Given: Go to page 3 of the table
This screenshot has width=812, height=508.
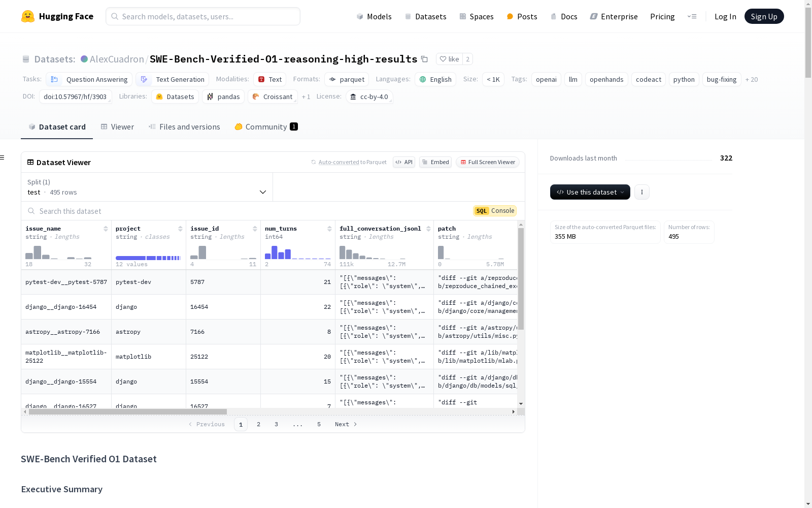Looking at the screenshot, I should (276, 424).
